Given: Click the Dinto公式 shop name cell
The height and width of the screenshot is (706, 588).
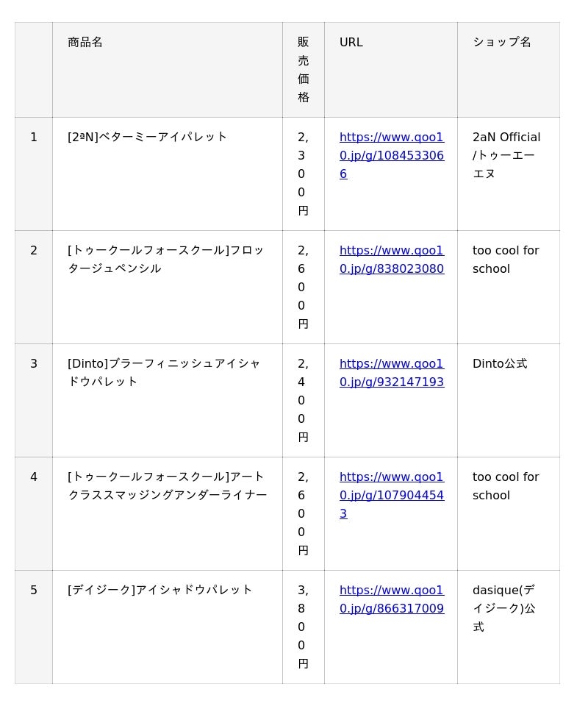Looking at the screenshot, I should point(500,364).
